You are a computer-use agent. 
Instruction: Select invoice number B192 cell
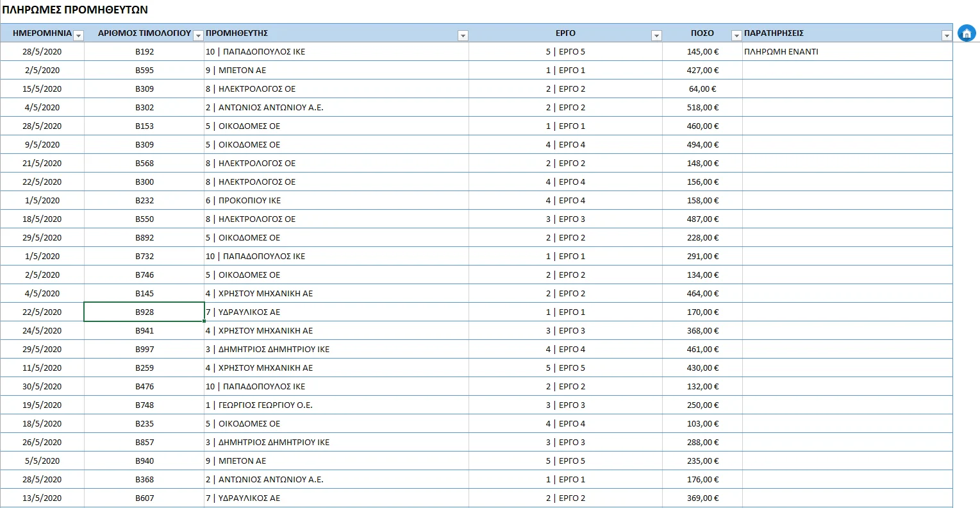144,51
